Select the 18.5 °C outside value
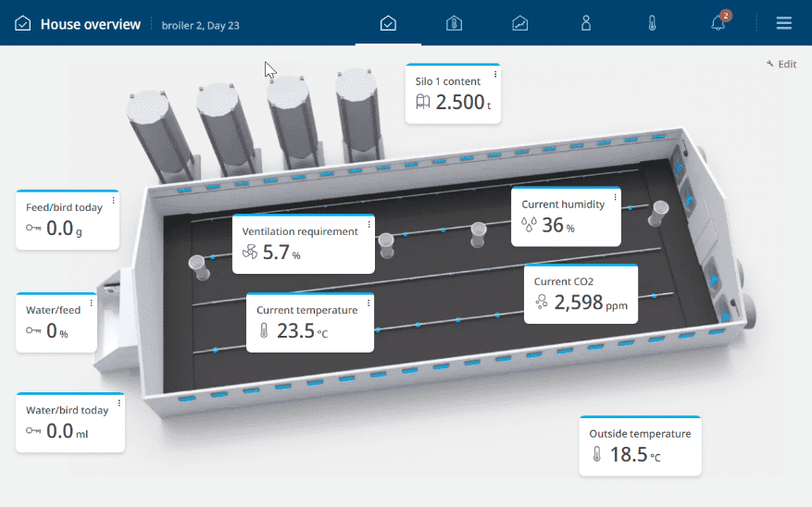812x507 pixels. click(x=635, y=455)
